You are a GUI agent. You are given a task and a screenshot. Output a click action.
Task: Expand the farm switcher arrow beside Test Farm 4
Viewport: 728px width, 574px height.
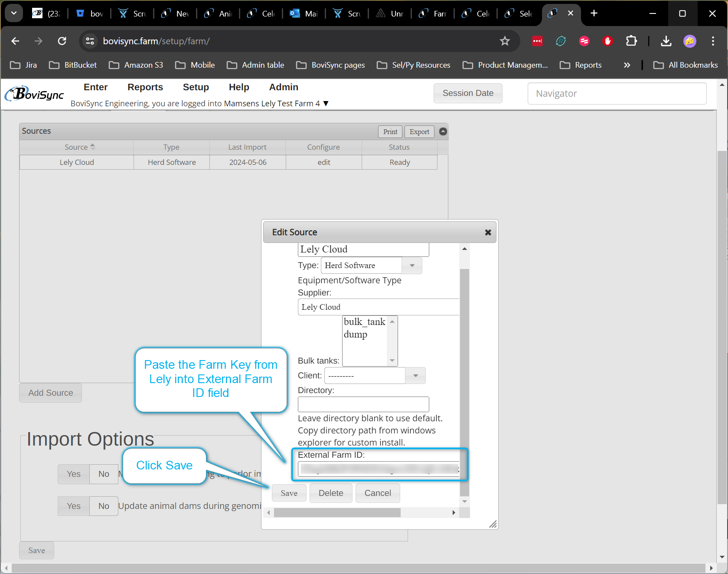point(326,104)
